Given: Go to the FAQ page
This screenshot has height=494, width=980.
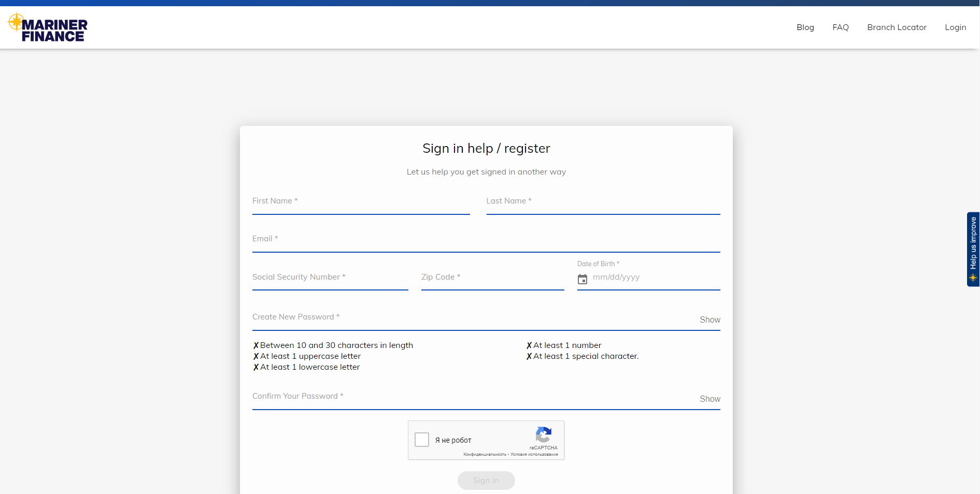Looking at the screenshot, I should pos(840,27).
